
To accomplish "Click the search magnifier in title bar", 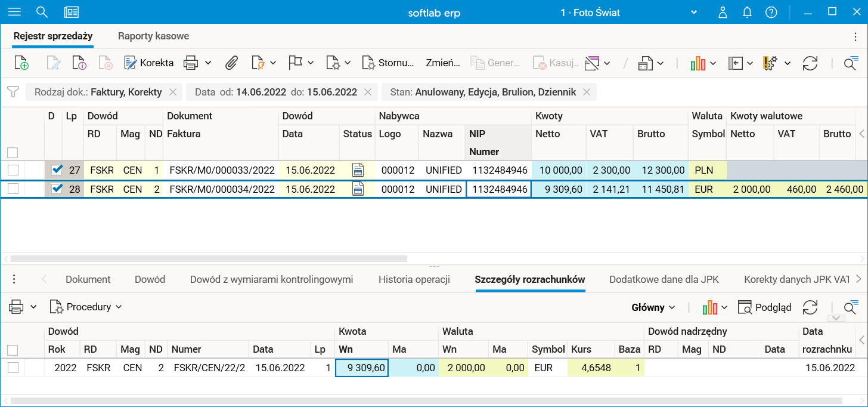I will coord(42,12).
